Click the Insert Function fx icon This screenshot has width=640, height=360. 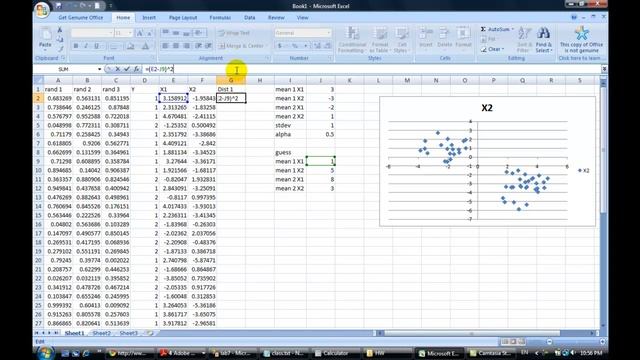pos(136,69)
